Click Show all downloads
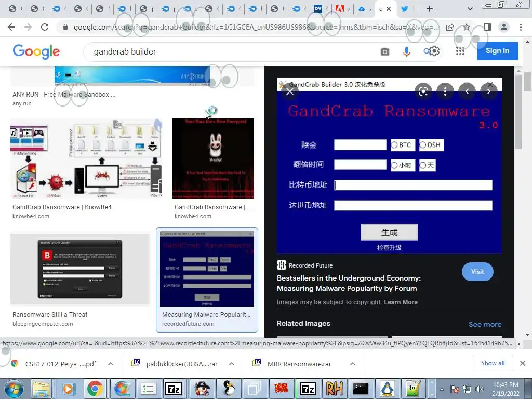532x399 pixels. coord(493,363)
